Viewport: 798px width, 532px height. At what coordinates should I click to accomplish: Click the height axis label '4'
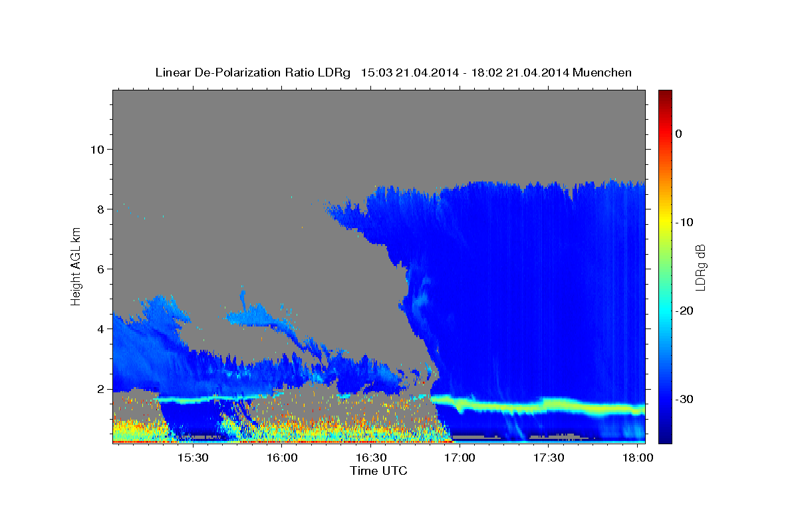pyautogui.click(x=99, y=329)
